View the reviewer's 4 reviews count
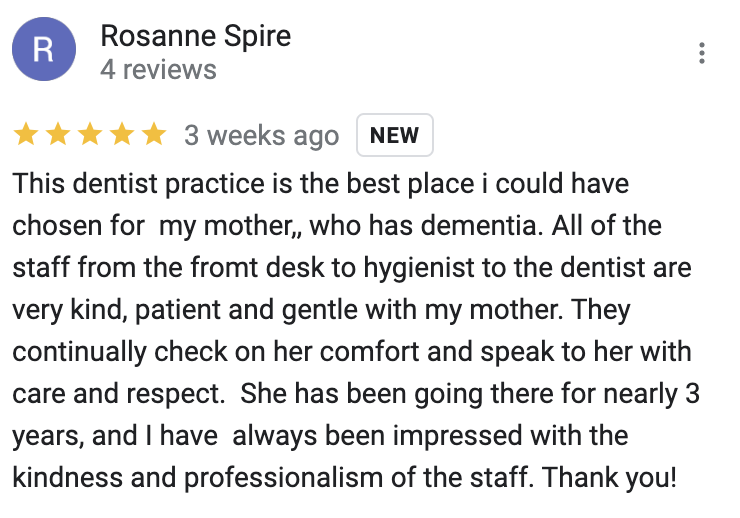Image resolution: width=740 pixels, height=518 pixels. pos(159,70)
